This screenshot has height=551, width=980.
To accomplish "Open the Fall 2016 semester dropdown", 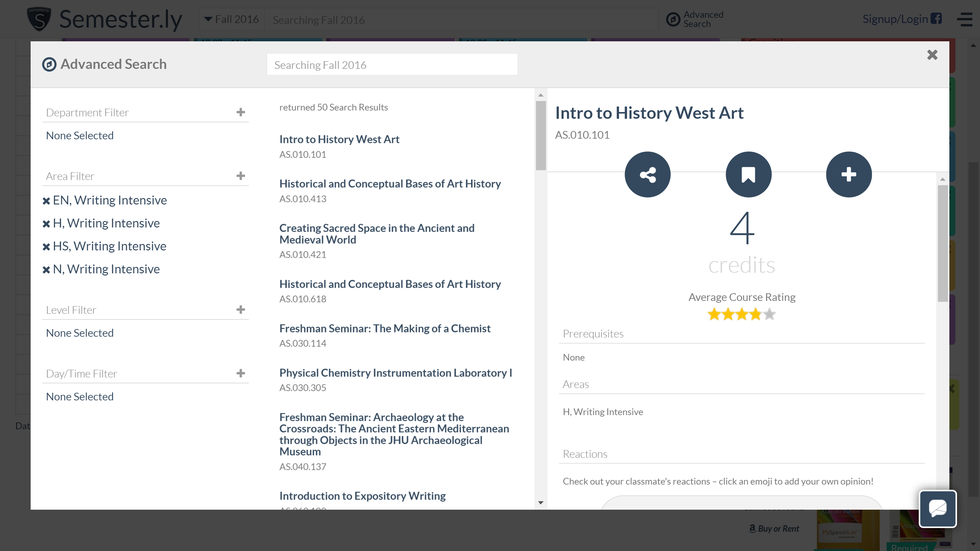I will pos(231,19).
